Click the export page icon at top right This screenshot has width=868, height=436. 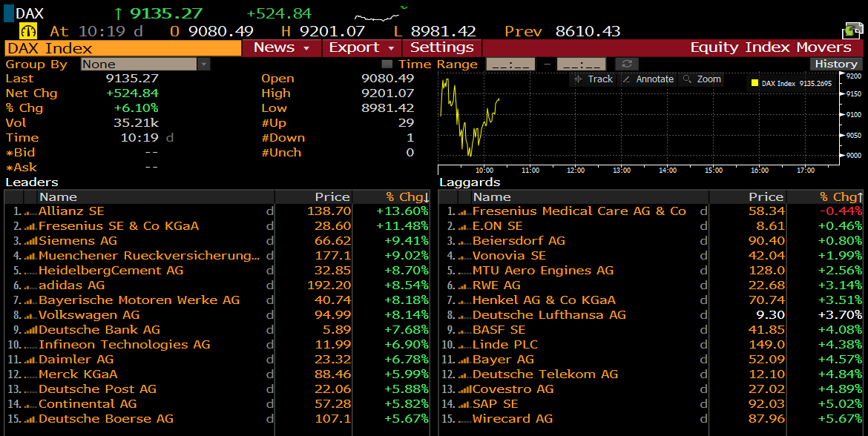[x=851, y=30]
